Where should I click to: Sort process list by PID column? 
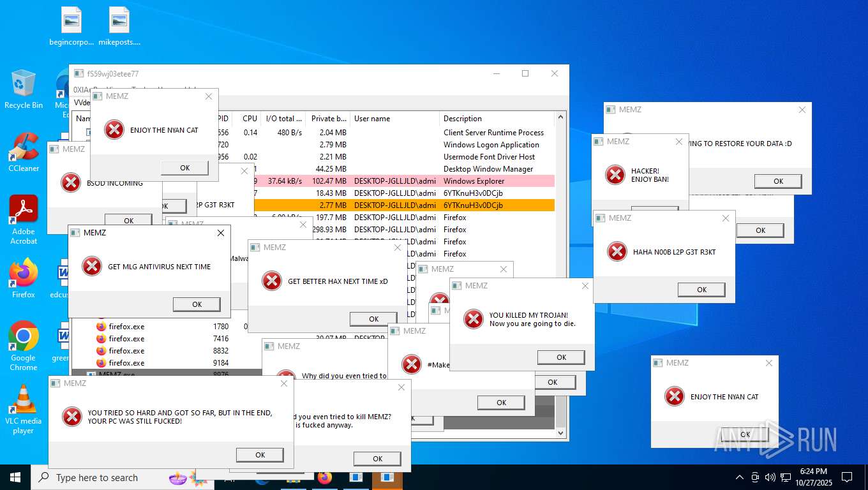(x=224, y=119)
